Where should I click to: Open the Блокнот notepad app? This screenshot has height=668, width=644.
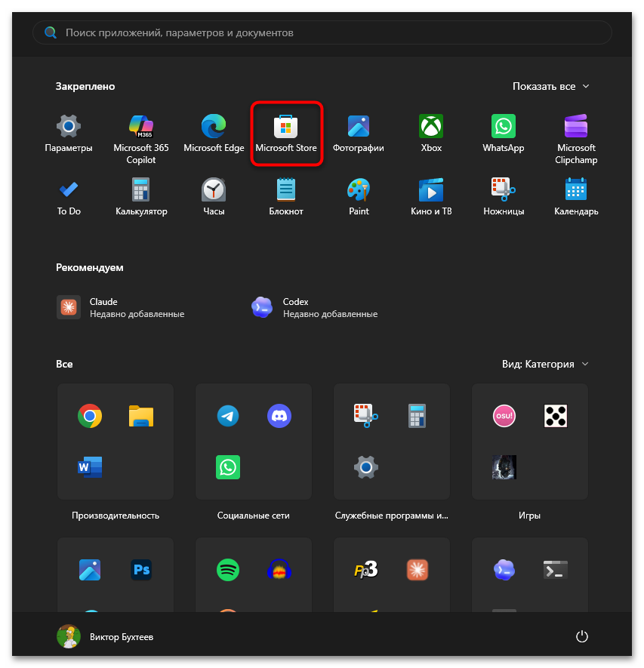(x=286, y=197)
